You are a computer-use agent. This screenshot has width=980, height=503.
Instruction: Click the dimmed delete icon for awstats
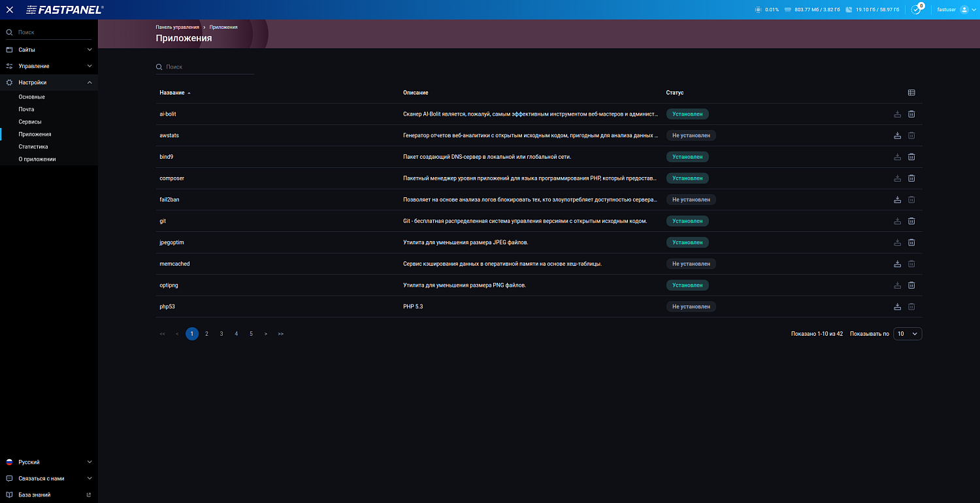[x=911, y=135]
